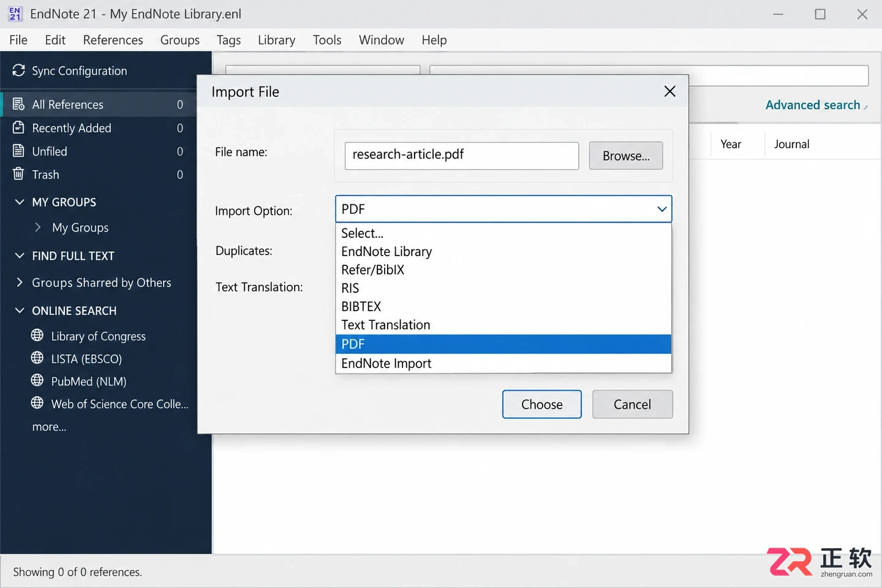Pick the Select... list entry
Image resolution: width=882 pixels, height=588 pixels.
click(x=503, y=233)
